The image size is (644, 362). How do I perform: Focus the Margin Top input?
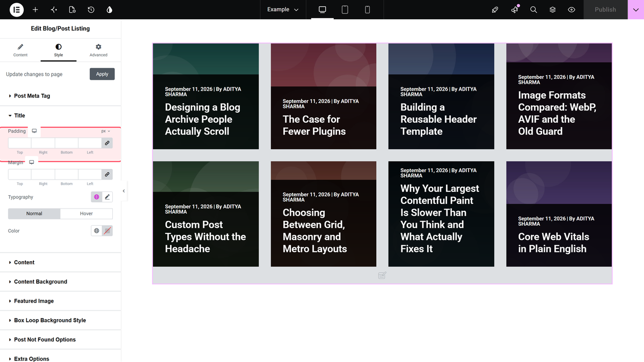pos(20,174)
